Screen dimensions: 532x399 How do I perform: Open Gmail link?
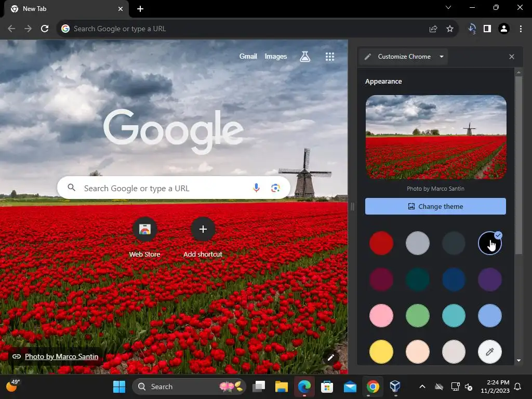(x=248, y=56)
